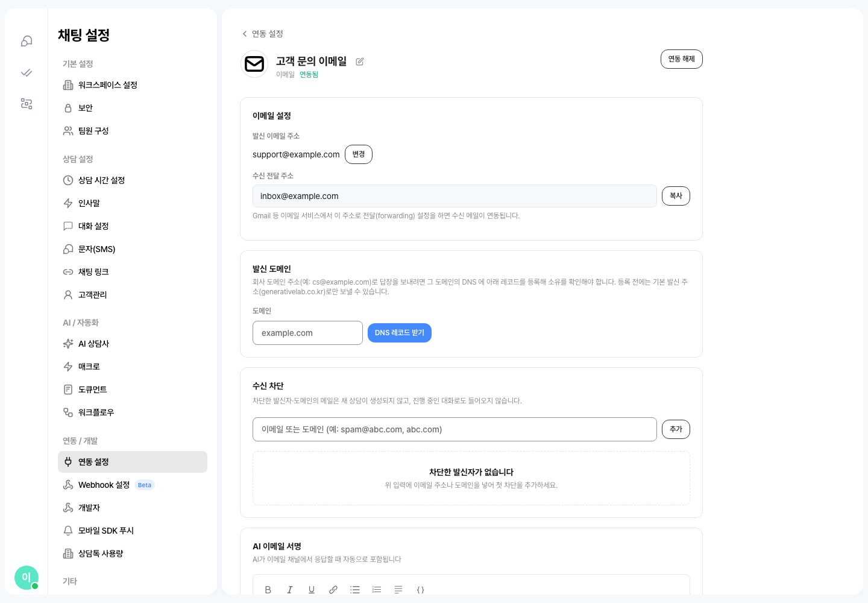Click the envelope email channel icon

click(254, 64)
